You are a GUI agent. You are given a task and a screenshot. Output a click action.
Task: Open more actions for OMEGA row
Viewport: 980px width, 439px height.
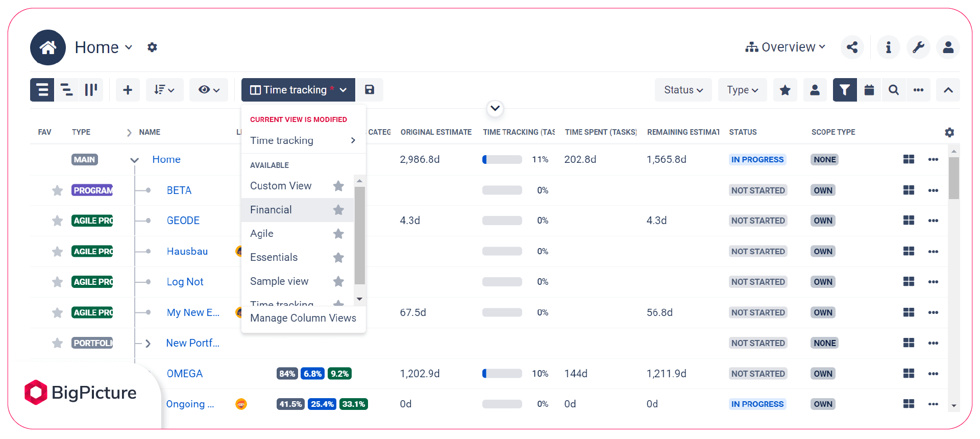933,374
